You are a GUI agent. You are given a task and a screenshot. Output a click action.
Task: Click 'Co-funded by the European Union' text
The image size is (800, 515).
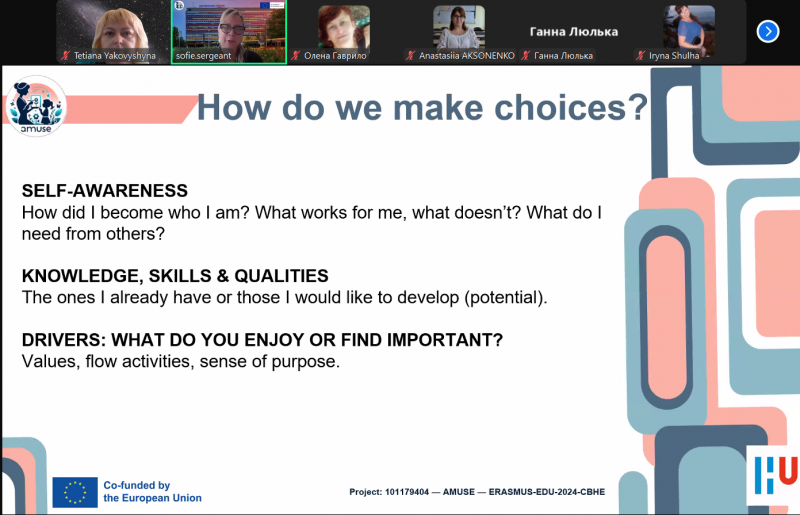coord(152,491)
